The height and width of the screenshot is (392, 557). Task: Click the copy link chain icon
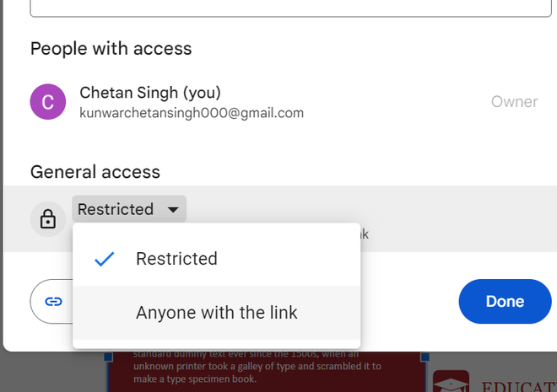click(54, 301)
